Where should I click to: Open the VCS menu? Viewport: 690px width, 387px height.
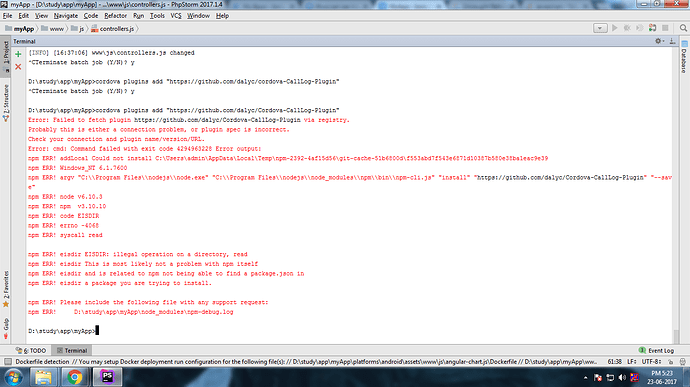click(x=176, y=16)
